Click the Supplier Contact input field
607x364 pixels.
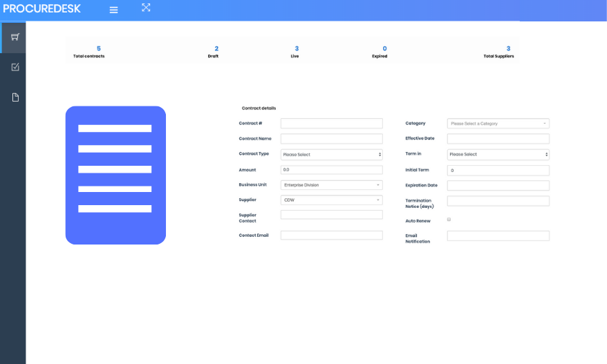[332, 215]
